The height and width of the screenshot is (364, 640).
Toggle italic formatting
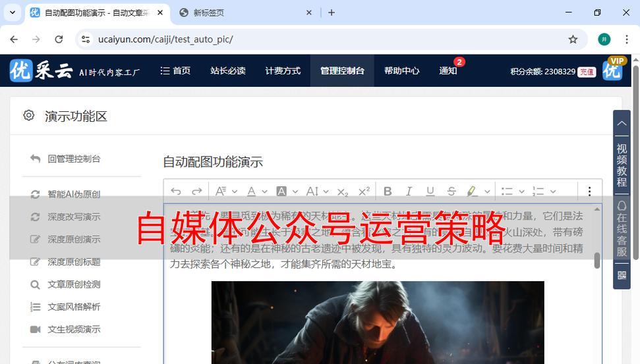409,191
